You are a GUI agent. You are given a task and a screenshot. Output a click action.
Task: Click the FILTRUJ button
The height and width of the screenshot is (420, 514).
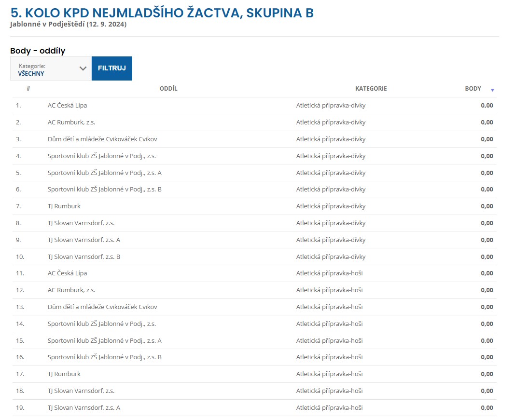click(112, 68)
